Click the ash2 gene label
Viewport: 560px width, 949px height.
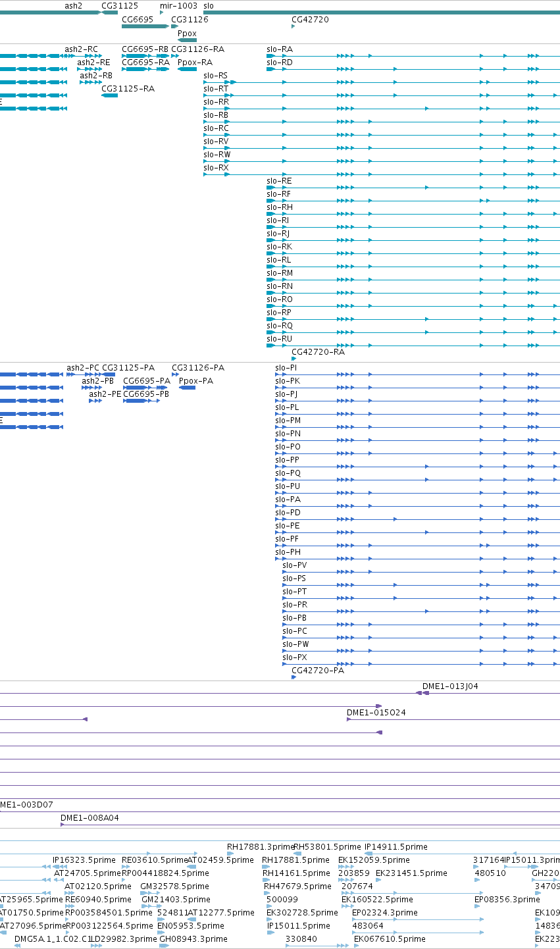pos(73,5)
